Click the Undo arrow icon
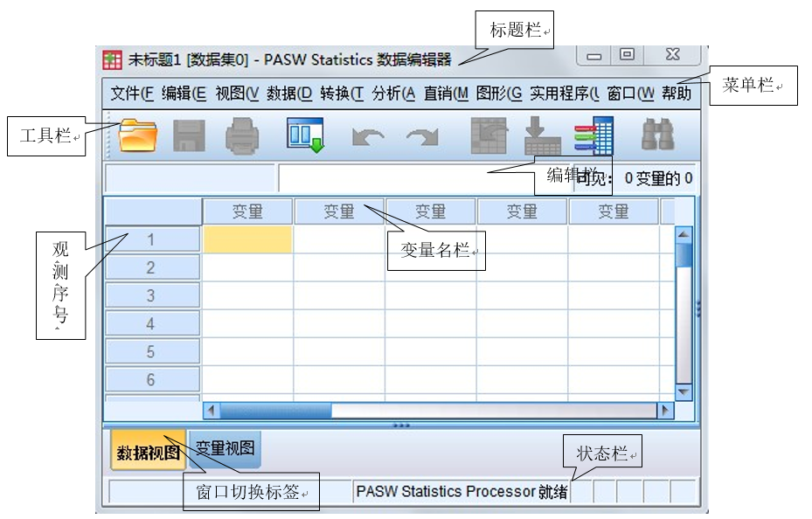This screenshot has width=812, height=519. 368,137
